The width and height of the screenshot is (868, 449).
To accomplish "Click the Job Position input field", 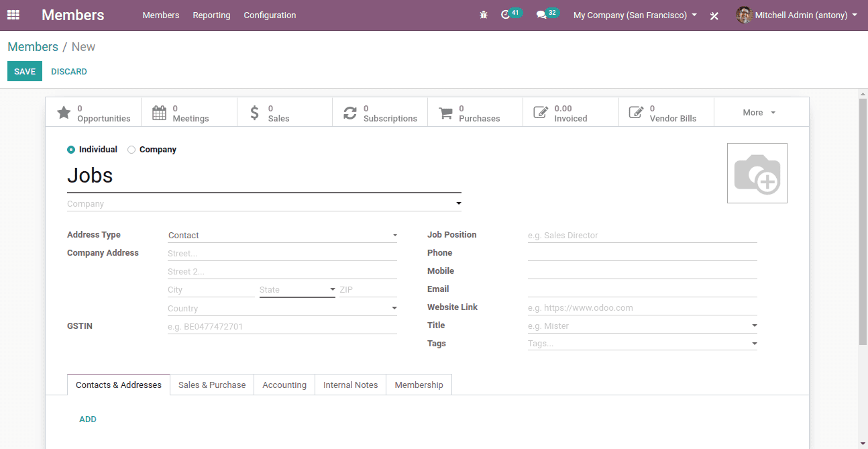I will 643,236.
